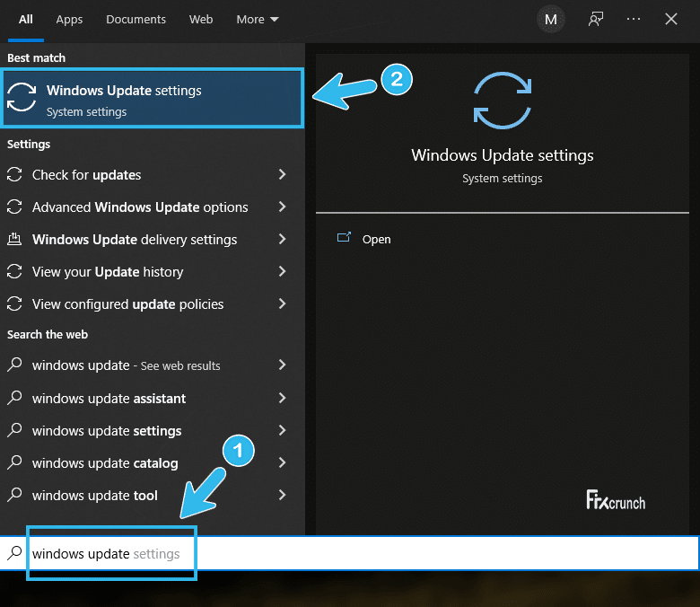Open the More dropdown filter
The width and height of the screenshot is (700, 607).
point(258,19)
